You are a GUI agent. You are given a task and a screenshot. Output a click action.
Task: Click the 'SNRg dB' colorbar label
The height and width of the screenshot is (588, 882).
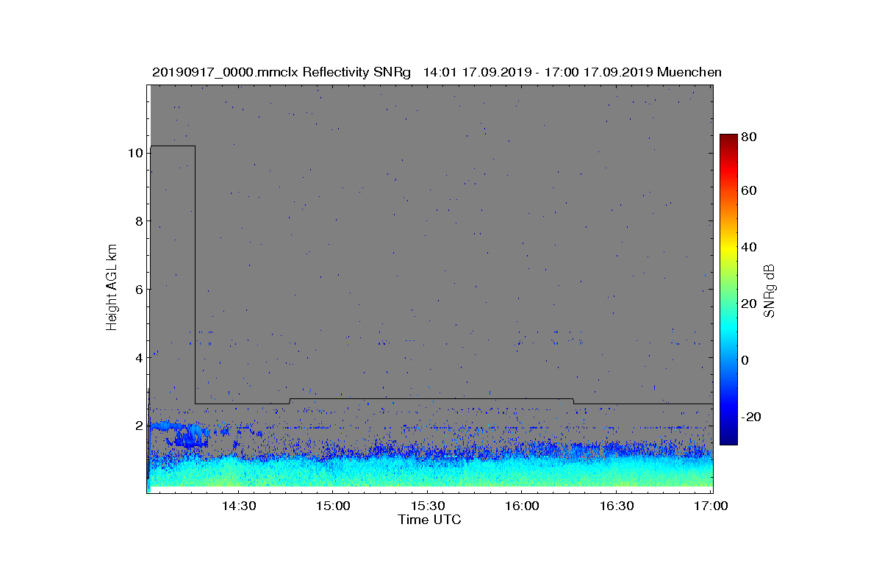[770, 290]
